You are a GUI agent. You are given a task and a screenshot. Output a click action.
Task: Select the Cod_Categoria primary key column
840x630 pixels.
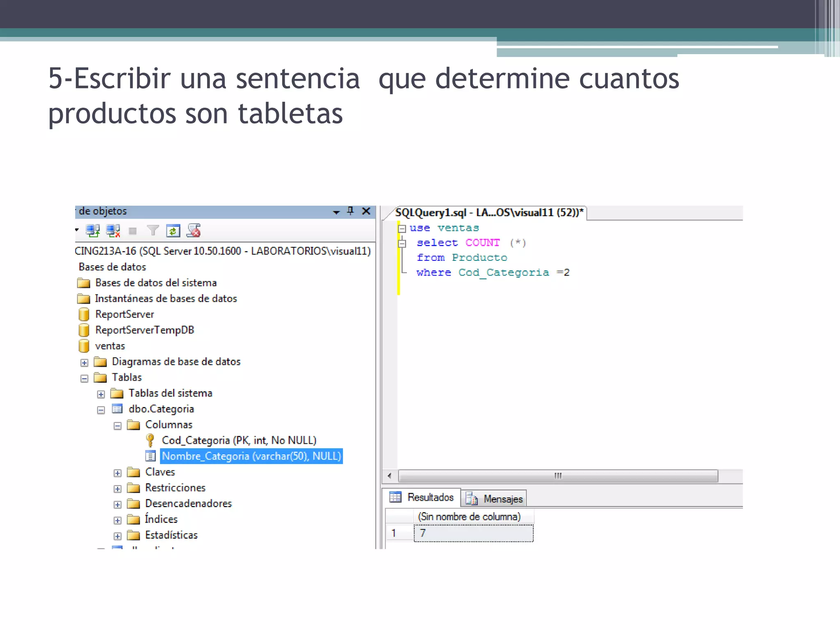click(239, 441)
